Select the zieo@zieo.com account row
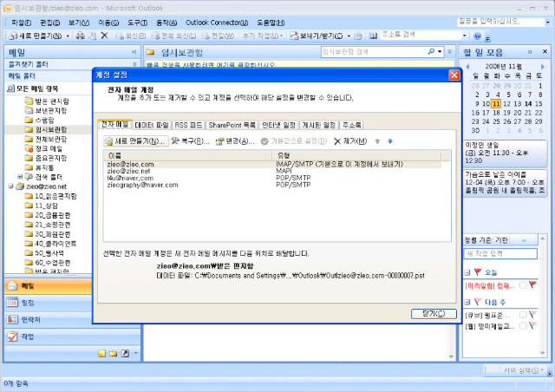Screen dimensions: 555x392 pos(274,164)
